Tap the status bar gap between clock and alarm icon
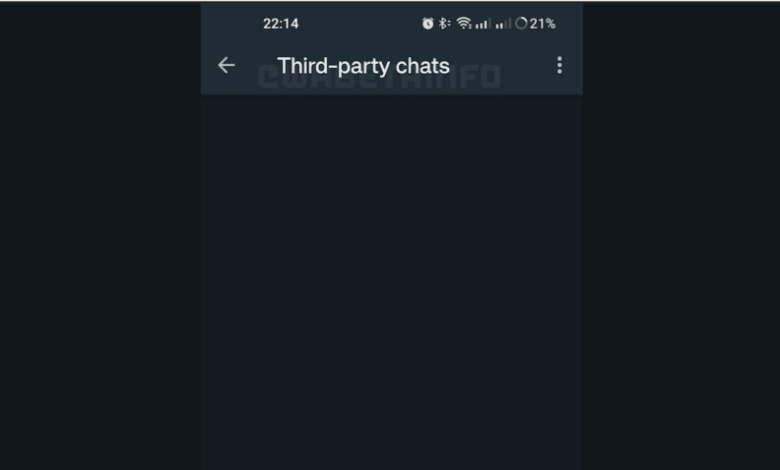 [360, 23]
